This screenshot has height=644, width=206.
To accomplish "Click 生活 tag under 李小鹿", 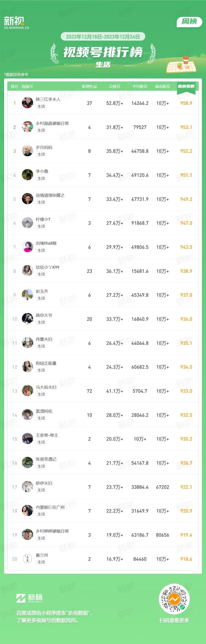I will click(41, 178).
